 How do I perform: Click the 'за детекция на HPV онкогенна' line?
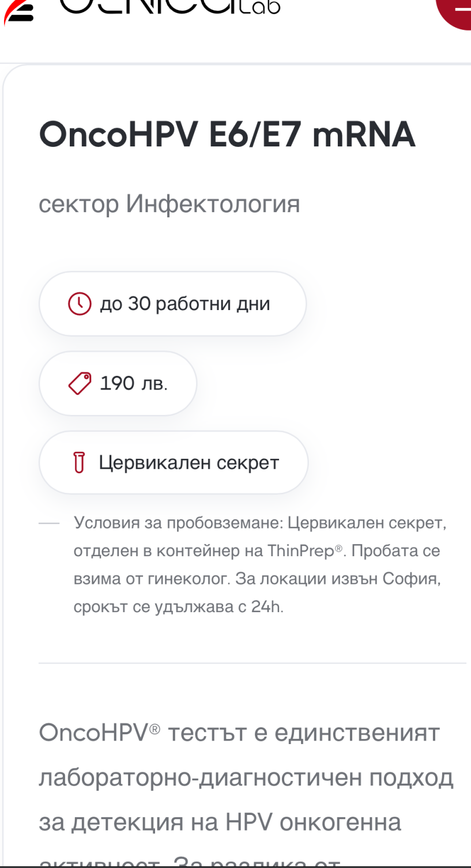220,822
